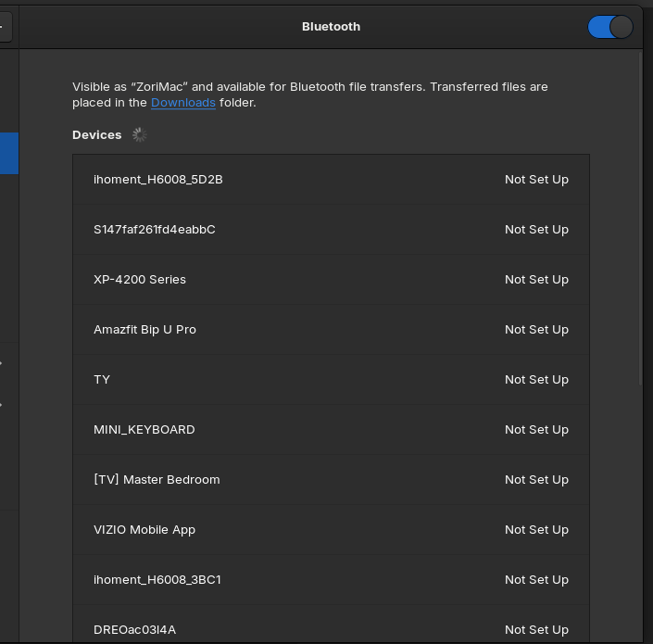Click the Bluetooth panel title

click(331, 27)
